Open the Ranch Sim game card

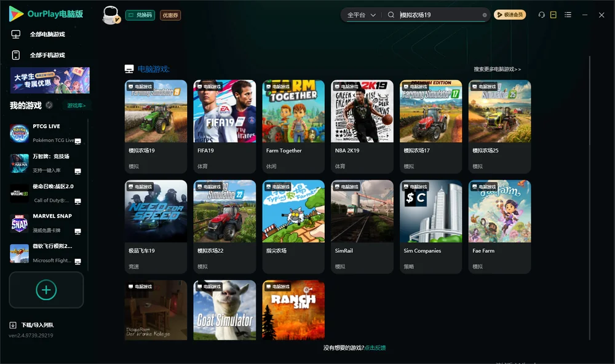(x=293, y=310)
